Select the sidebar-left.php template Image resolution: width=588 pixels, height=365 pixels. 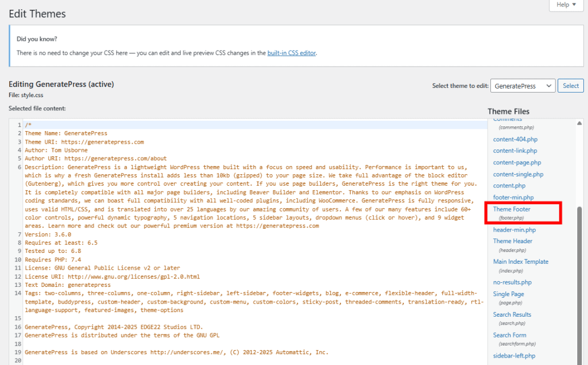tap(513, 355)
